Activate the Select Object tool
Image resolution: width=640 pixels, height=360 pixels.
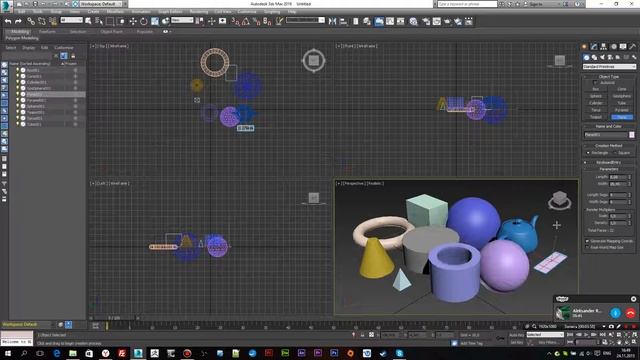[88, 21]
